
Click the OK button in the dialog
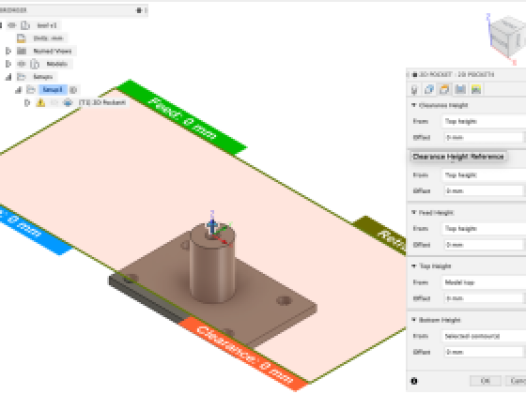pos(485,381)
